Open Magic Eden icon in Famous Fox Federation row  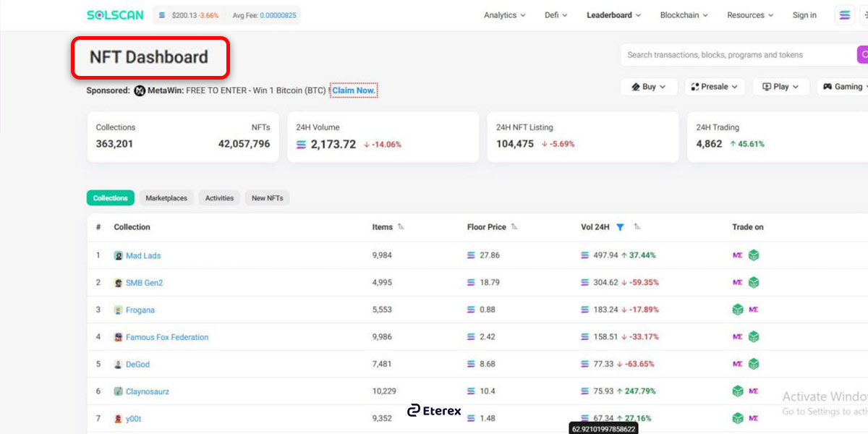737,336
